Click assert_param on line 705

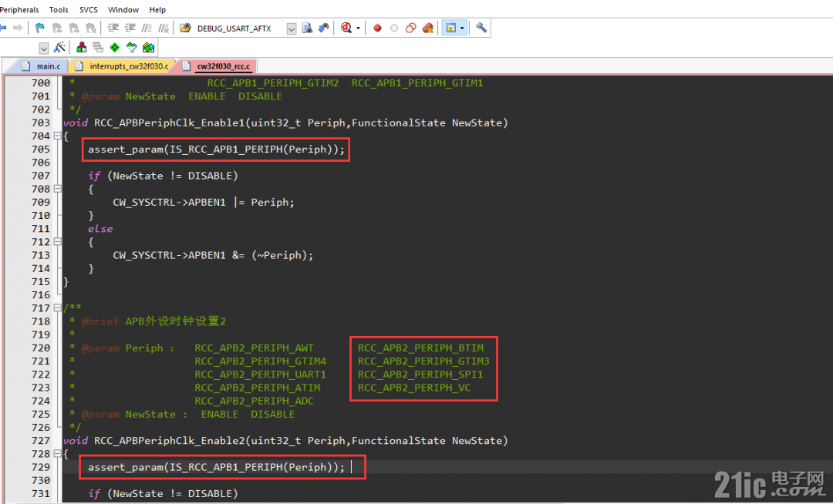click(x=126, y=150)
